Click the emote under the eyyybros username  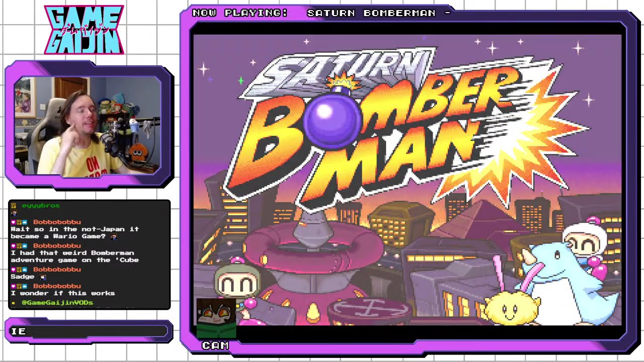[14, 213]
